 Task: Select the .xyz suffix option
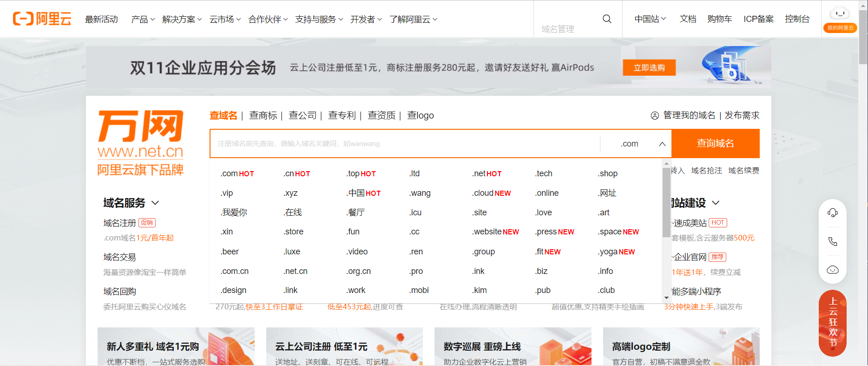(x=290, y=193)
